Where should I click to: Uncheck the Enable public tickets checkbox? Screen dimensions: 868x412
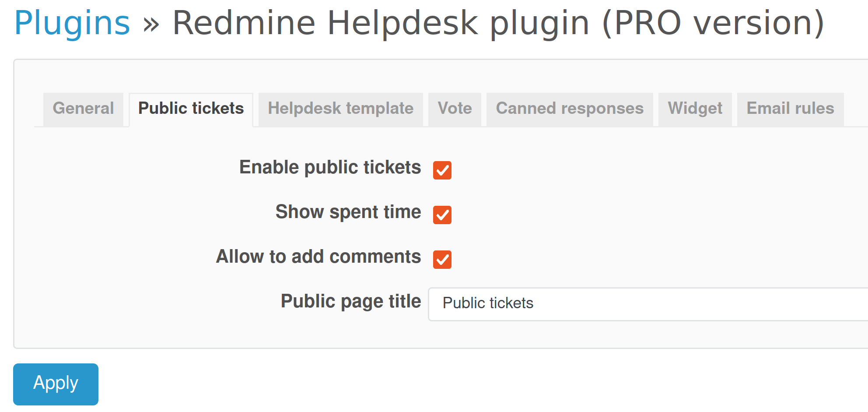click(442, 170)
